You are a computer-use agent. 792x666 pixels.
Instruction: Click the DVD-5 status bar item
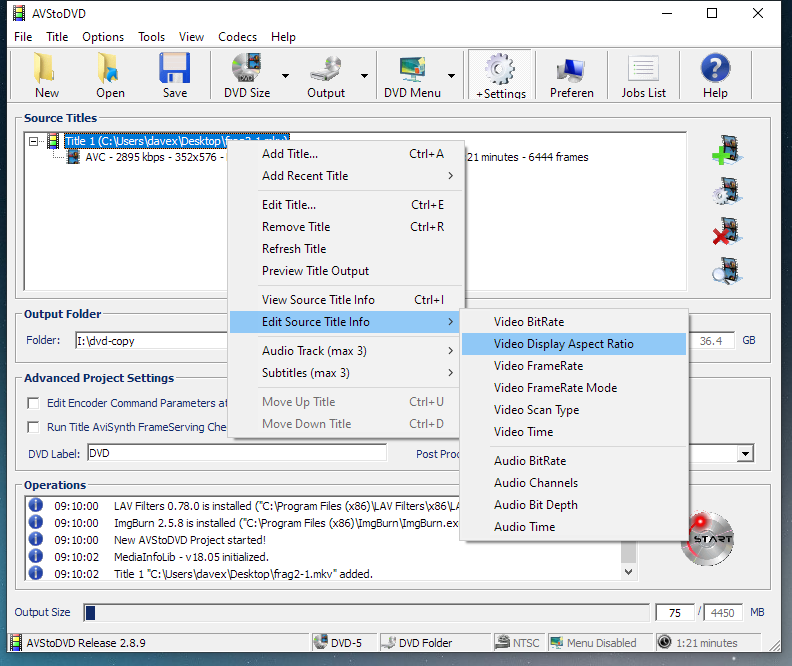344,643
